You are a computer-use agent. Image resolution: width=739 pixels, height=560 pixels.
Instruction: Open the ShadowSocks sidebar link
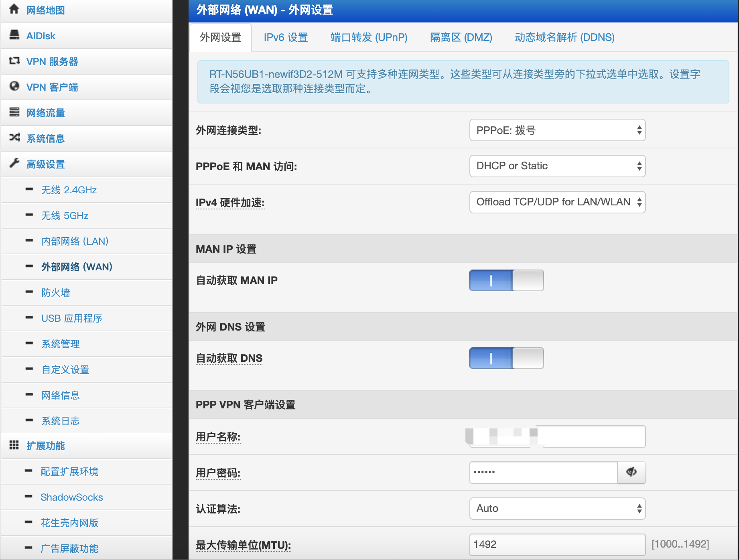point(72,497)
